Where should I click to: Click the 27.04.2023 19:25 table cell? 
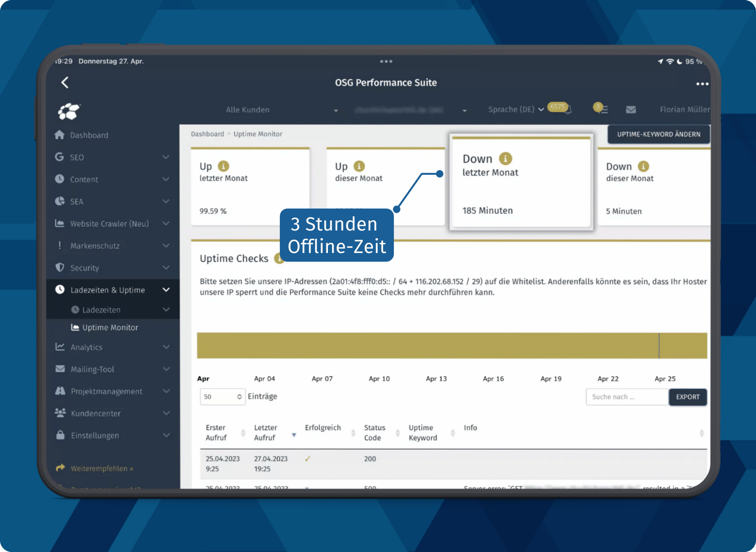(271, 464)
